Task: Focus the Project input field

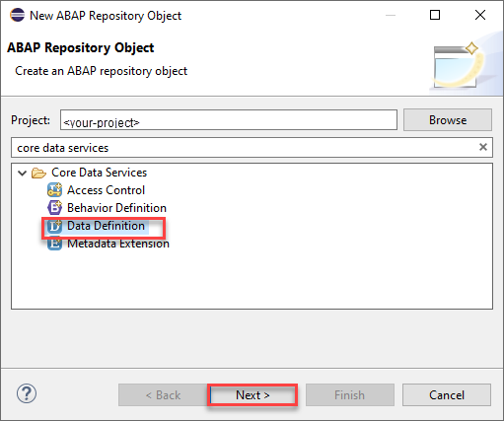Action: pos(229,120)
